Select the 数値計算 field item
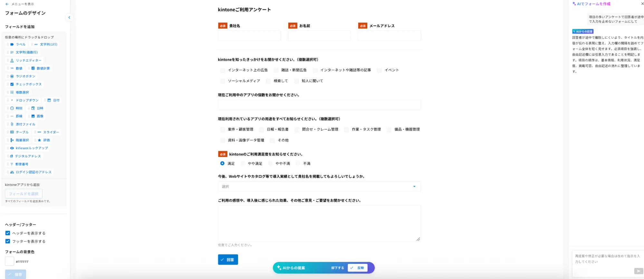The width and height of the screenshot is (644, 279). point(39,68)
